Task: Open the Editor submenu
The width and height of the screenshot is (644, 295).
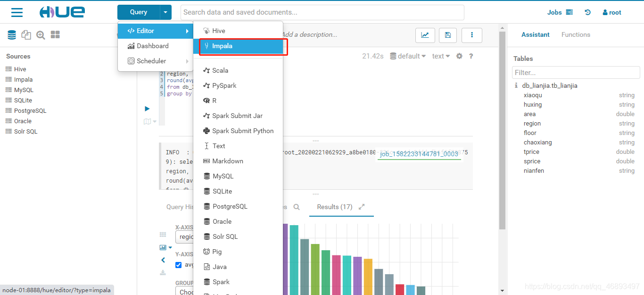Action: (x=156, y=31)
